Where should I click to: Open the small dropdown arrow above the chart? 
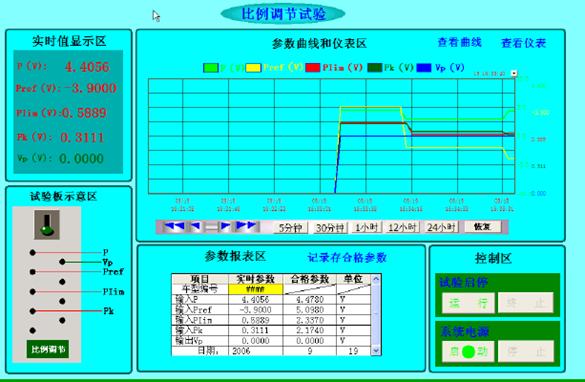click(x=514, y=73)
